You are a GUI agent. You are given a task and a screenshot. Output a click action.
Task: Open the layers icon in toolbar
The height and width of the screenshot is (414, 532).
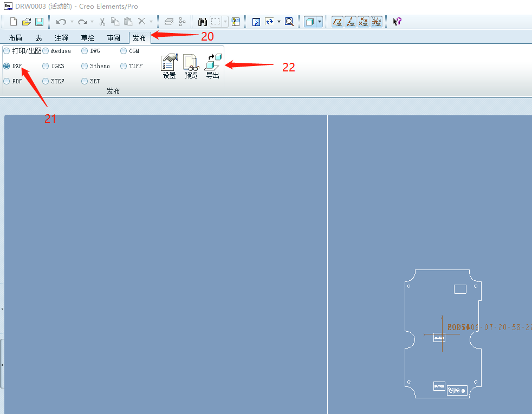pyautogui.click(x=168, y=22)
